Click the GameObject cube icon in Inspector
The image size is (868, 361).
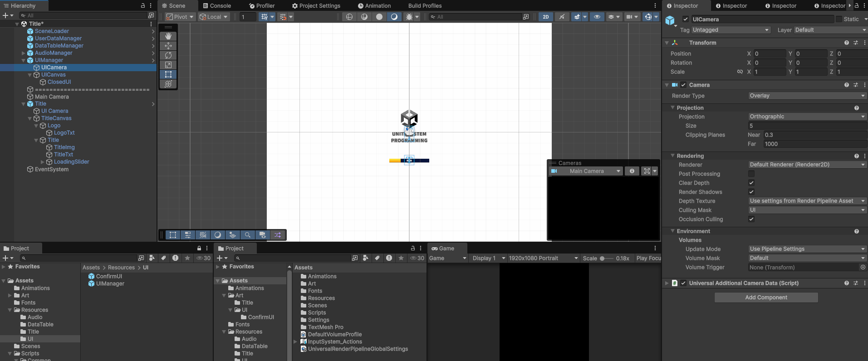(x=670, y=21)
